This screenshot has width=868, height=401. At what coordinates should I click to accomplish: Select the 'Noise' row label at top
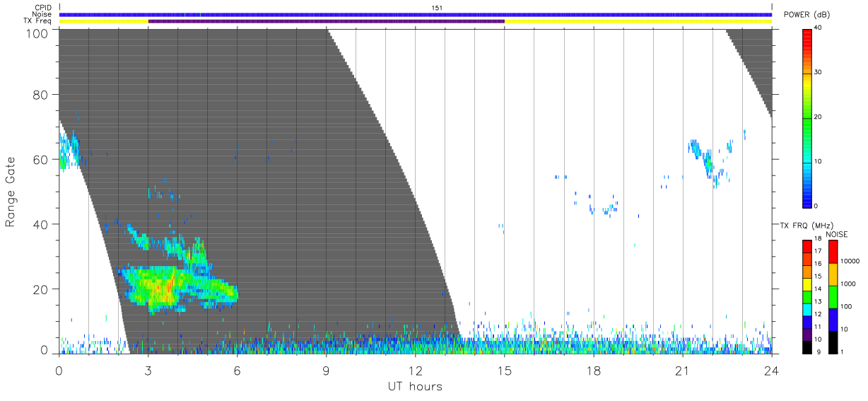pos(42,14)
